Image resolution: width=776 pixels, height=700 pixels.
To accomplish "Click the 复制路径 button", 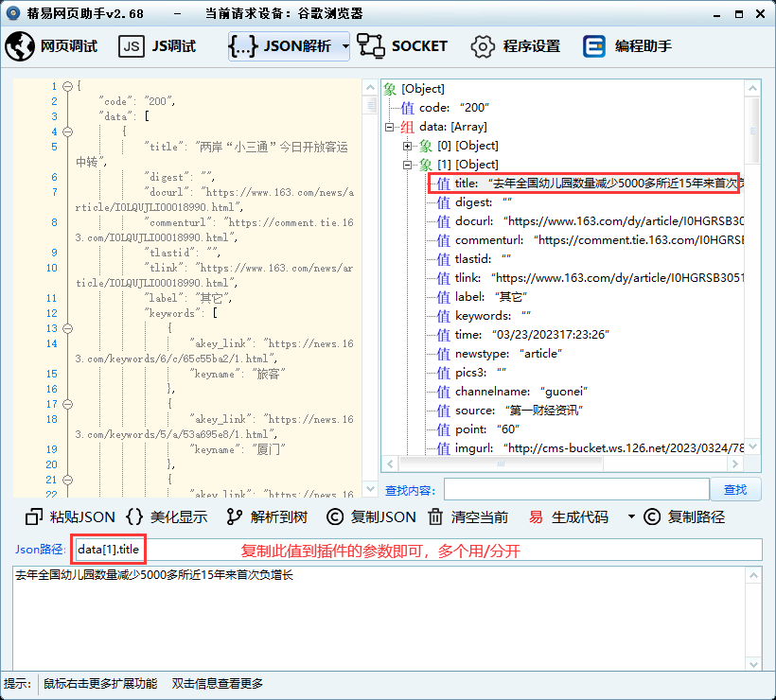I will coord(685,517).
